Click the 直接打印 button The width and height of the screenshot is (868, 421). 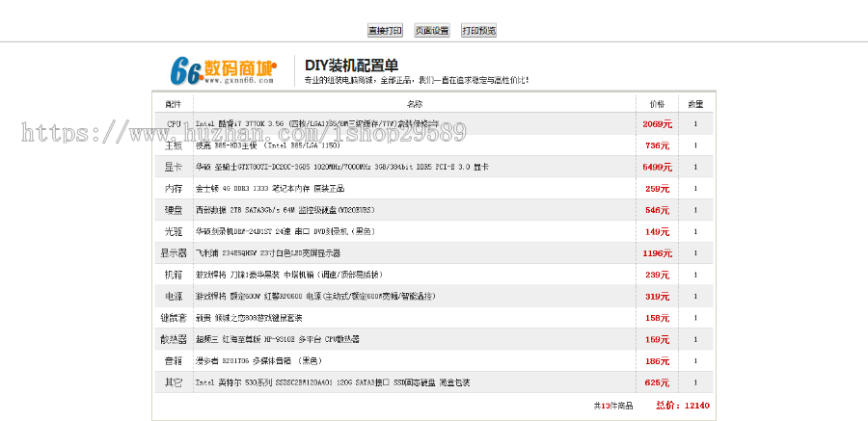tap(385, 31)
